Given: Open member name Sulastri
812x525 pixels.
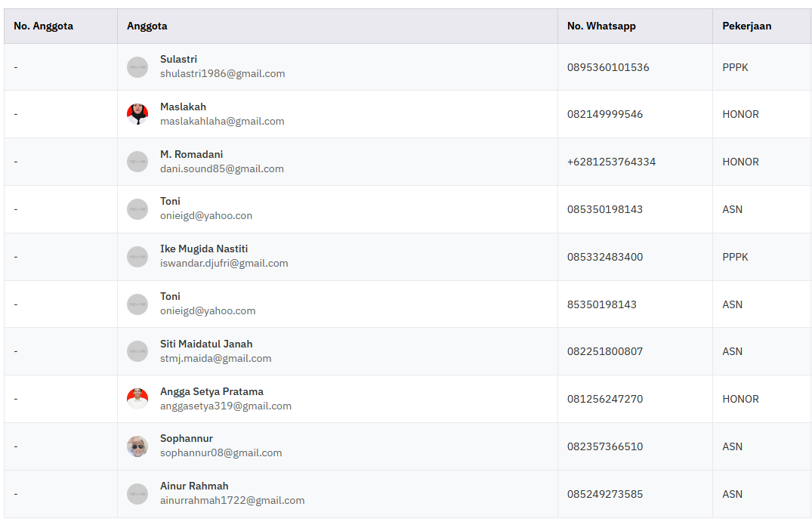Looking at the screenshot, I should click(x=178, y=59).
